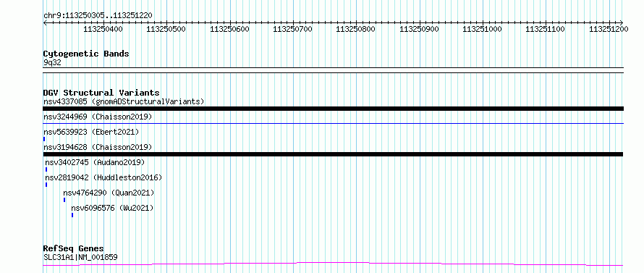Click ruler position 113250900

click(x=419, y=29)
